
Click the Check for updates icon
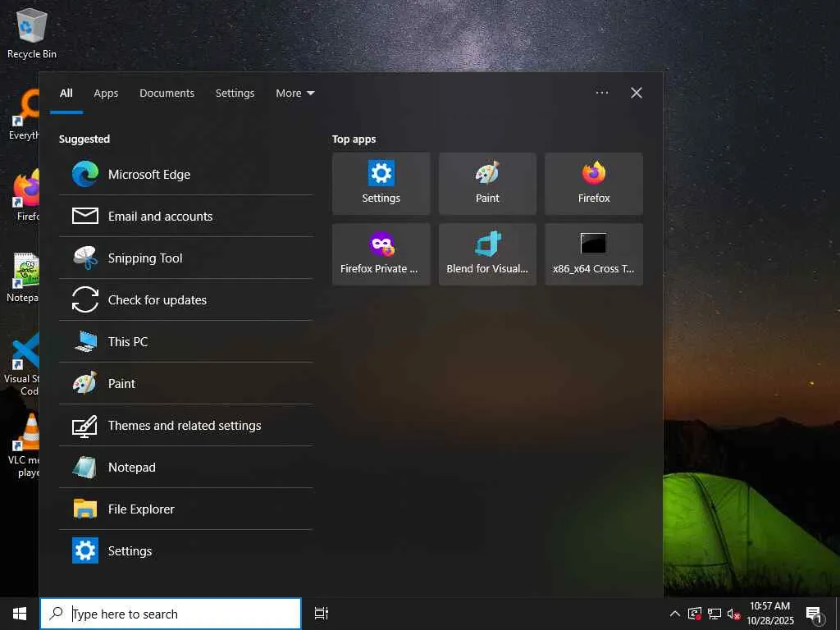tap(85, 300)
